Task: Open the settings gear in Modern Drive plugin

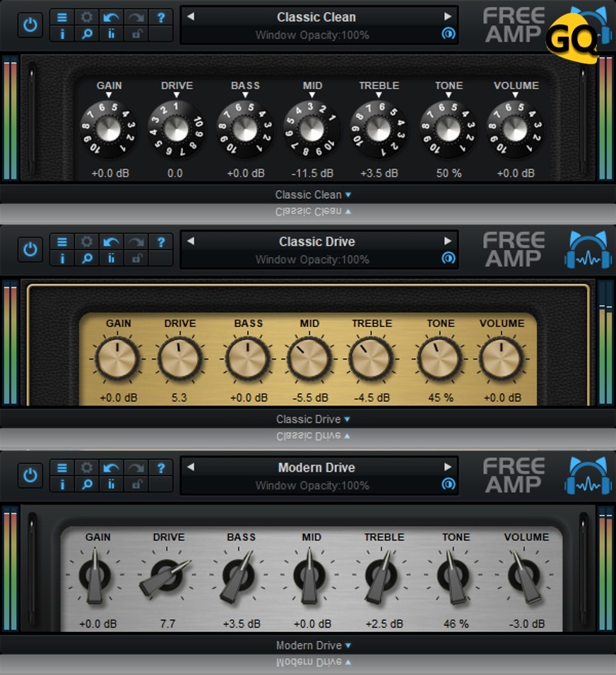Action: [x=87, y=468]
